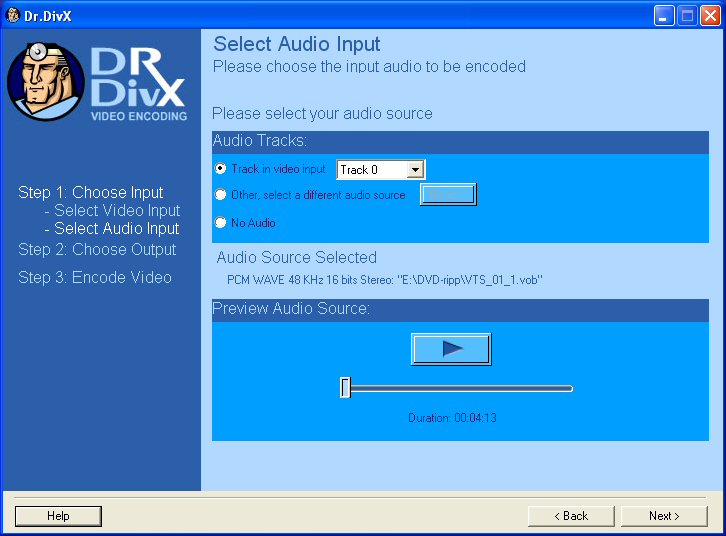This screenshot has height=536, width=726.
Task: Select the 'Track in video input' radio button
Action: [220, 169]
